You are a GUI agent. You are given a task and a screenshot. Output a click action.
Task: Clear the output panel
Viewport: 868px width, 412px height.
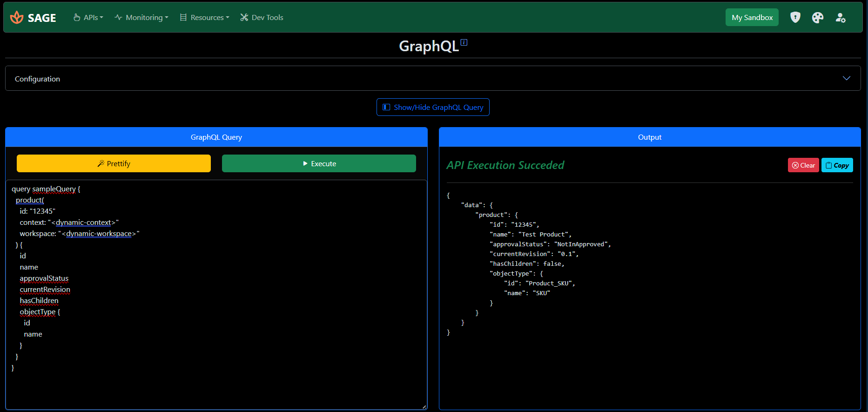tap(803, 165)
